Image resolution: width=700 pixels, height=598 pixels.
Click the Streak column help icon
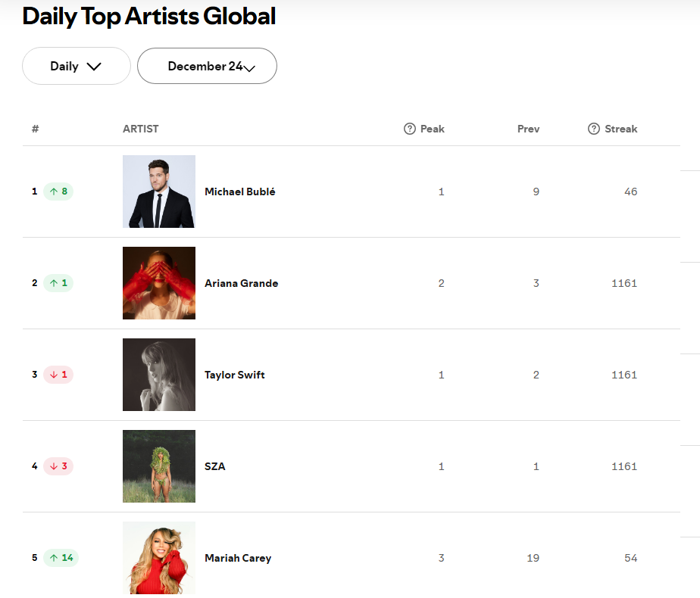click(593, 129)
